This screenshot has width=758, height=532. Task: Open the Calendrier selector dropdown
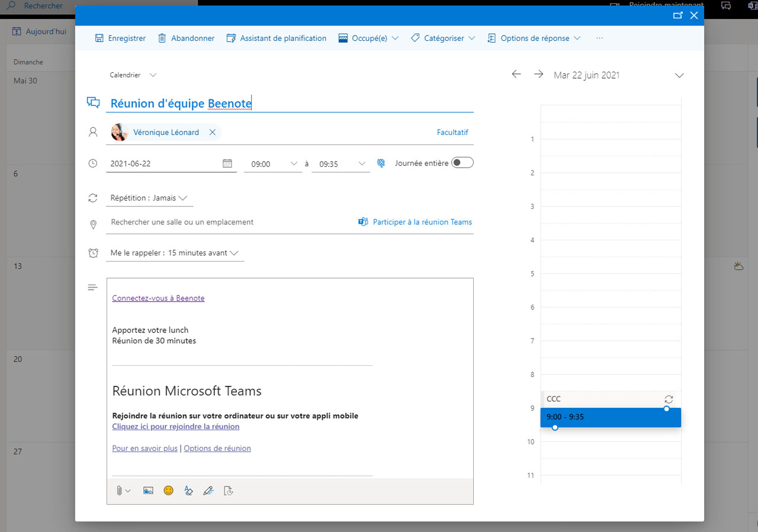pyautogui.click(x=133, y=75)
